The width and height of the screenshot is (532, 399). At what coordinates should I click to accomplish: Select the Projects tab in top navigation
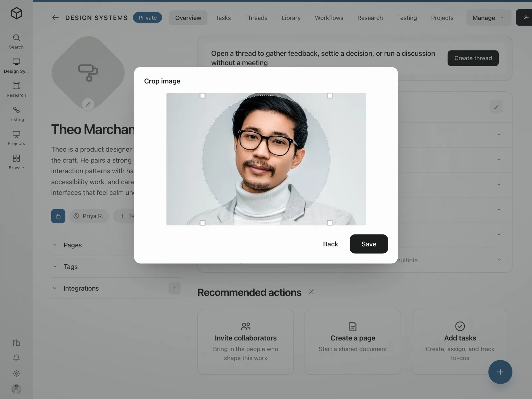(x=442, y=18)
